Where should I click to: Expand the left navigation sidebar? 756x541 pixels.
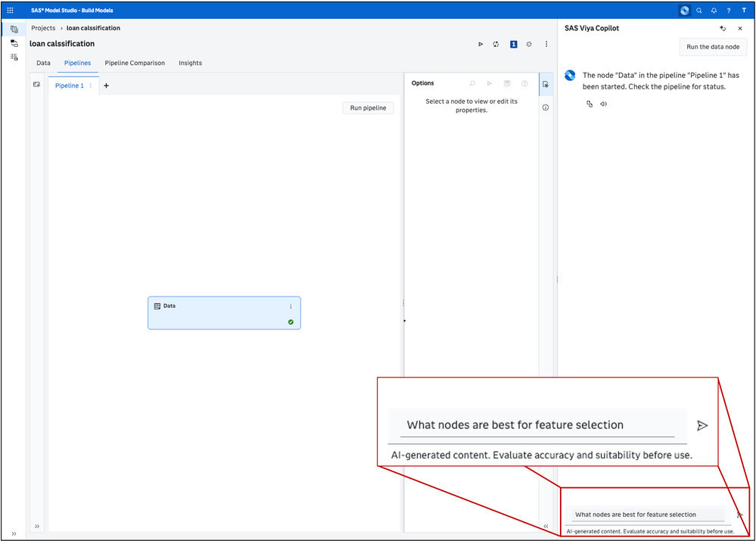[14, 533]
